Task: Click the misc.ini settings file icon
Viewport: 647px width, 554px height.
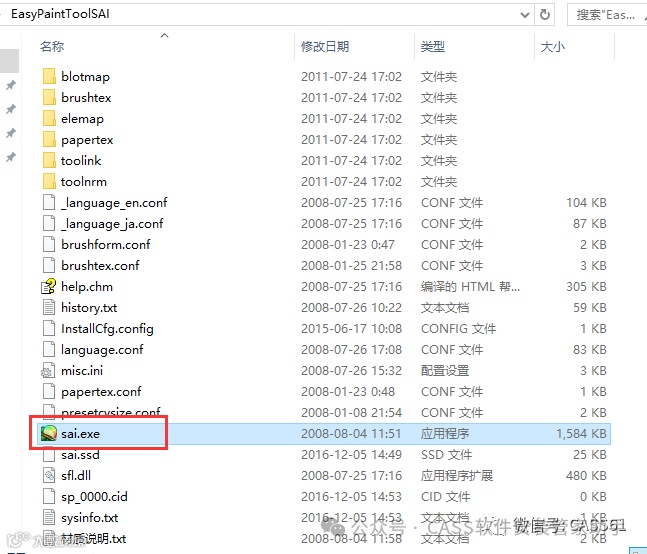Action: point(48,370)
